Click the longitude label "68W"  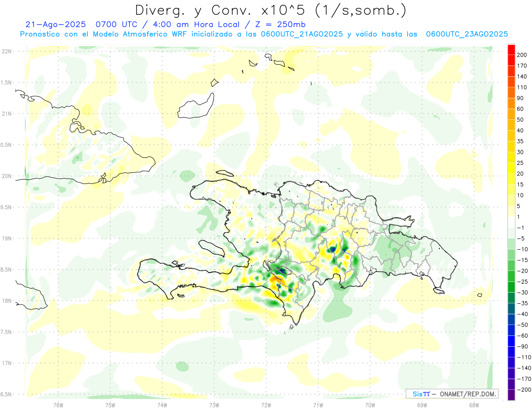pyautogui.click(x=474, y=405)
